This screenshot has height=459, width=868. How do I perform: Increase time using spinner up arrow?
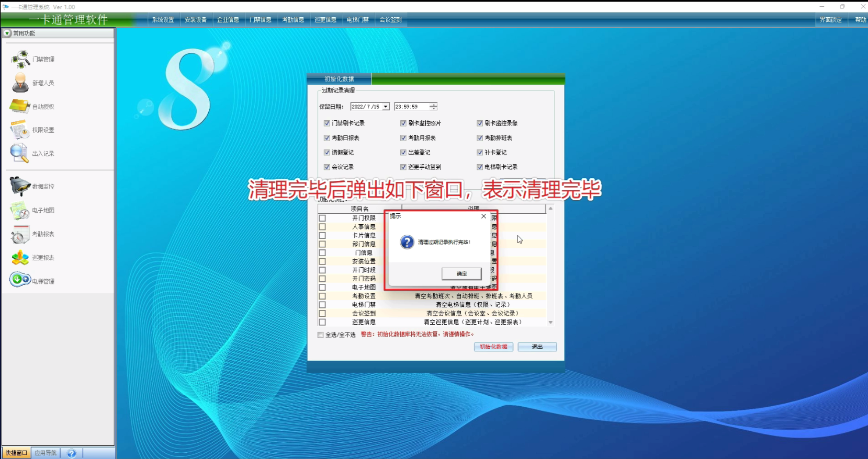(433, 105)
